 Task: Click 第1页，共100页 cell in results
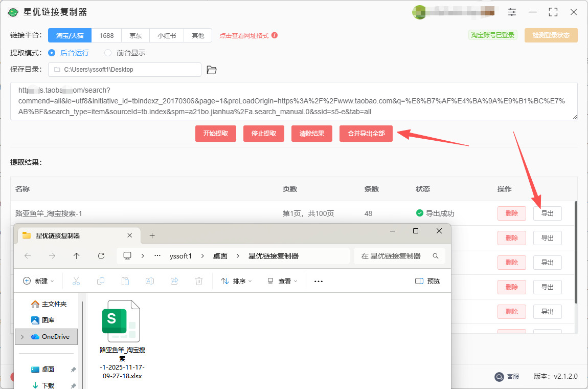[x=308, y=213]
